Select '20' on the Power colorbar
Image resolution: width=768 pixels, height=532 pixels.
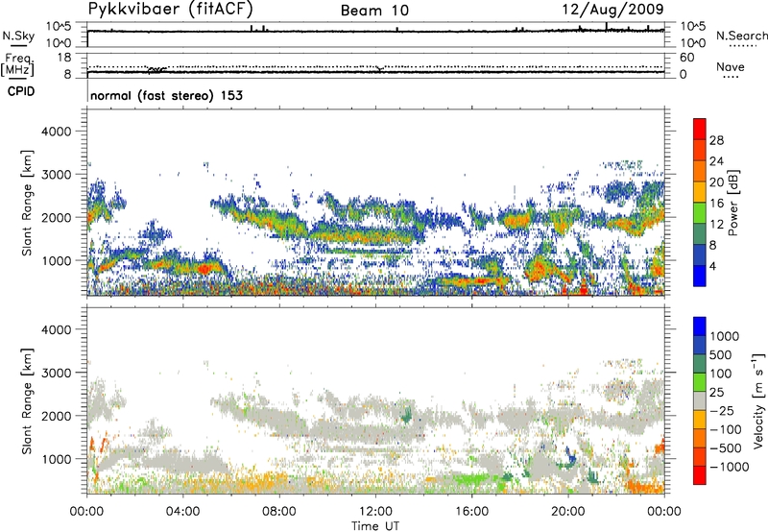pos(716,182)
